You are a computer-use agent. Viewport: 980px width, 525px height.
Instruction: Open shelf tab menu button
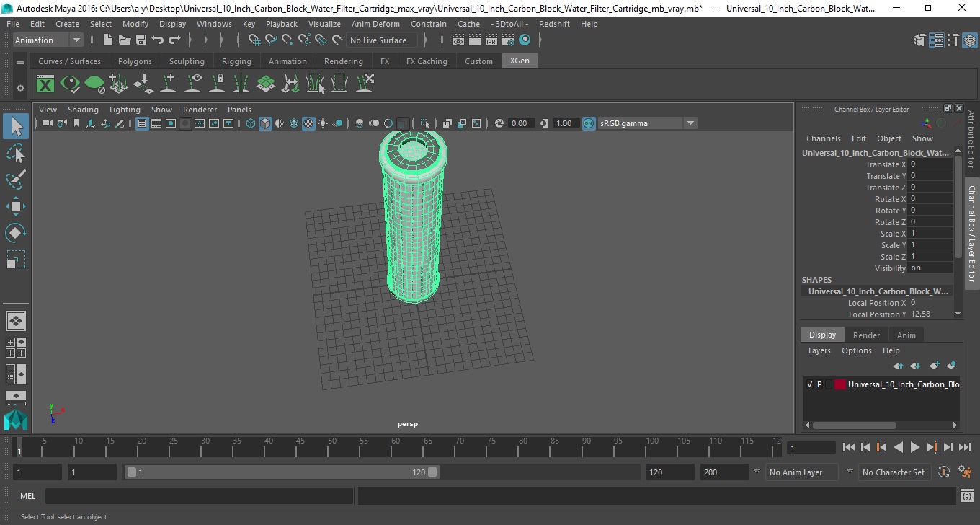[20, 63]
